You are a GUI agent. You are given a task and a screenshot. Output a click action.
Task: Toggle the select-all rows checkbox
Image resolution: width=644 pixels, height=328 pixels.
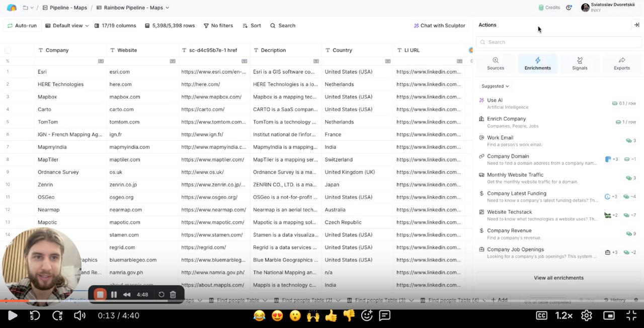tap(8, 50)
